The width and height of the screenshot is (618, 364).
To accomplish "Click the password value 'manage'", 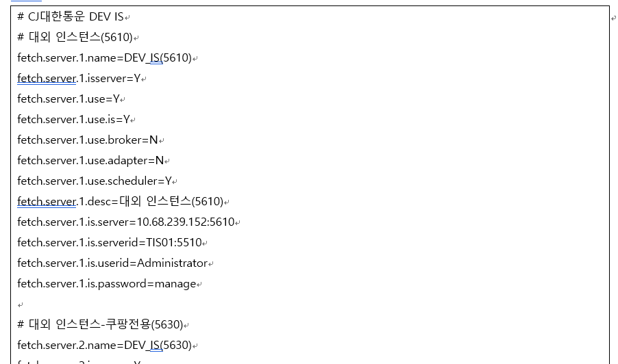I will (176, 284).
